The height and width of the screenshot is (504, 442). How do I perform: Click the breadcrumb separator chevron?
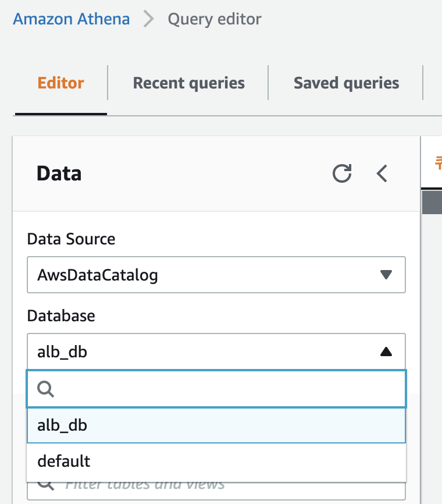149,19
